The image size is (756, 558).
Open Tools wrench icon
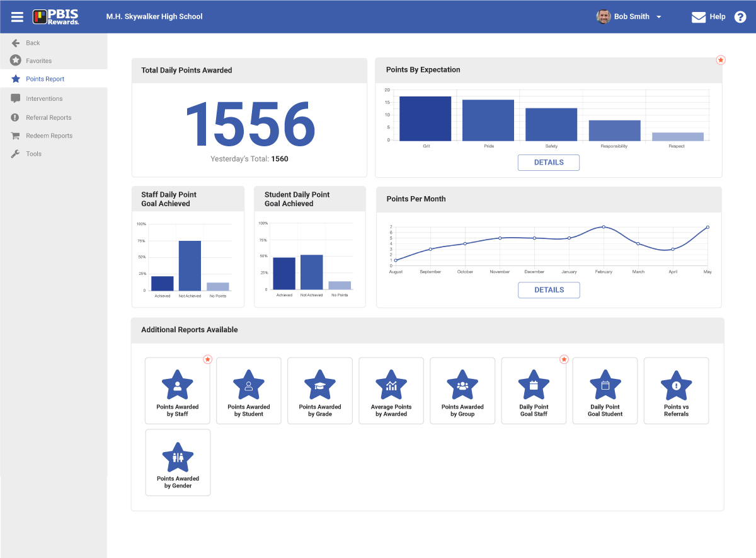16,154
